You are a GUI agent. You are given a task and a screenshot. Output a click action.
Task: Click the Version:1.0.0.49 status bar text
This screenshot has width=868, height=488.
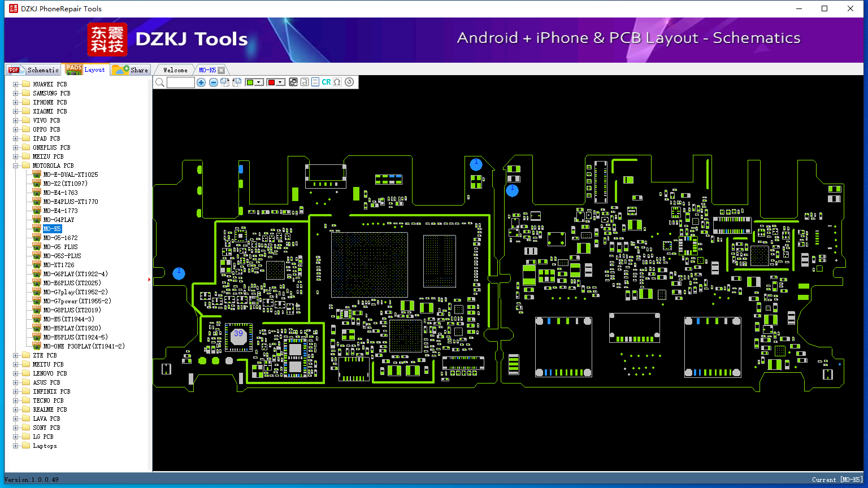(x=32, y=480)
